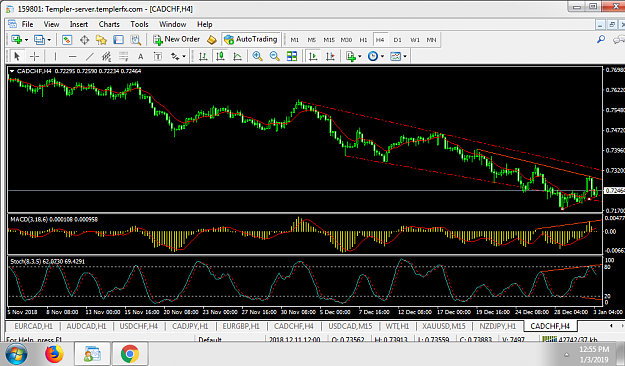Expand the Periods dropdown arrow

382,57
